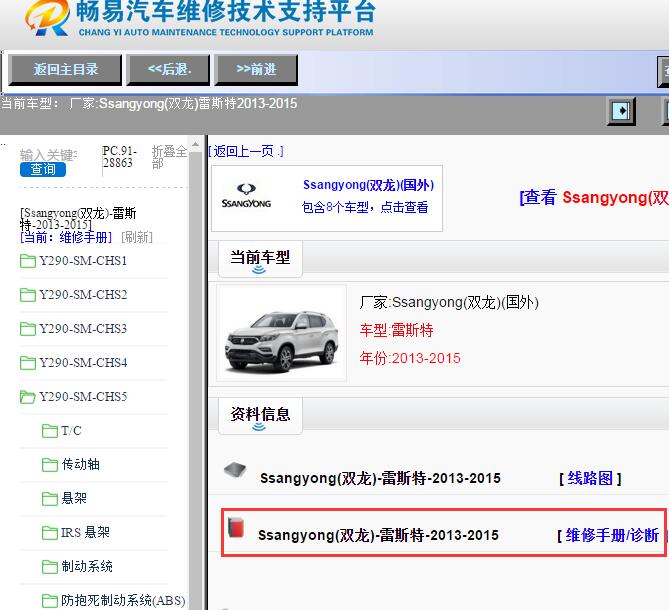Screen dimensions: 669x610
Task: Click the red book icon beside 维修手册 row
Action: [x=236, y=527]
